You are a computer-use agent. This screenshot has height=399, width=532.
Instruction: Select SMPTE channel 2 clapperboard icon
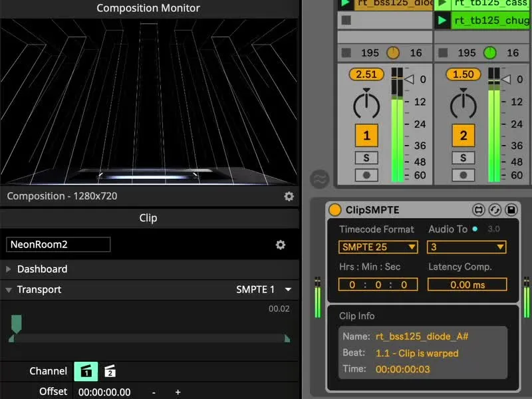click(110, 371)
